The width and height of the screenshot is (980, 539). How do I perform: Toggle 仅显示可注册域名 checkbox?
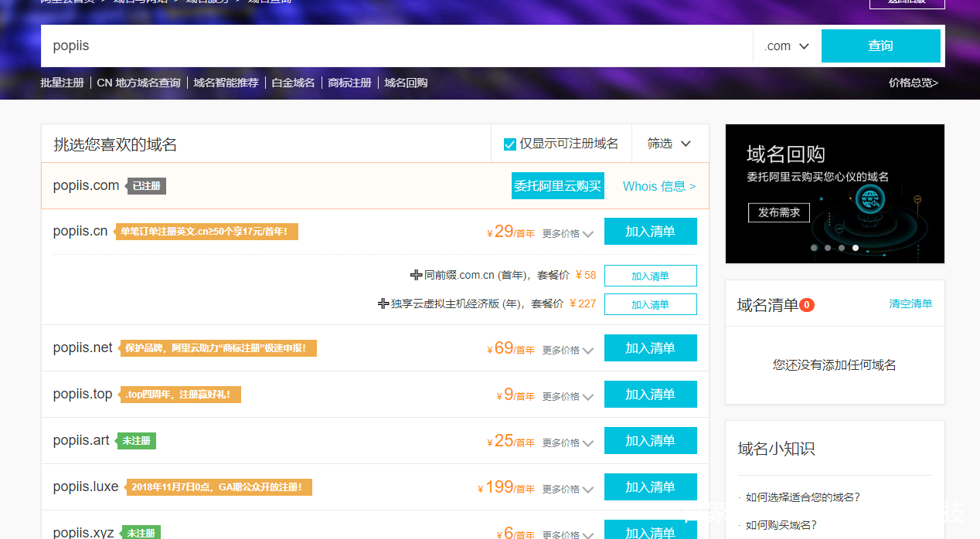pos(510,144)
